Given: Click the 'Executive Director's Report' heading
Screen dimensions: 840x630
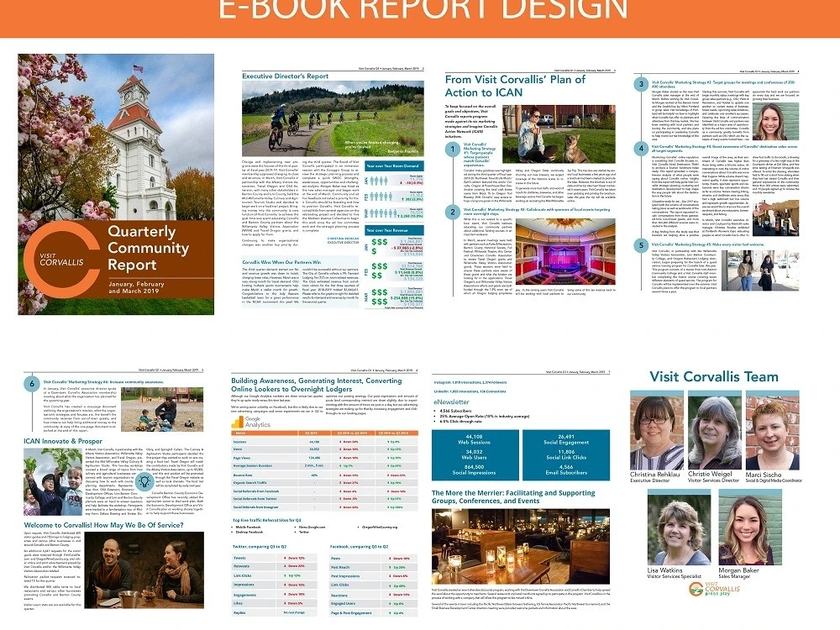Looking at the screenshot, I should (x=285, y=76).
